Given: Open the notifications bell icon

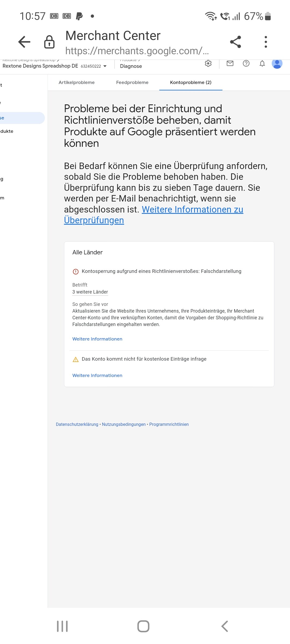Looking at the screenshot, I should [x=262, y=64].
